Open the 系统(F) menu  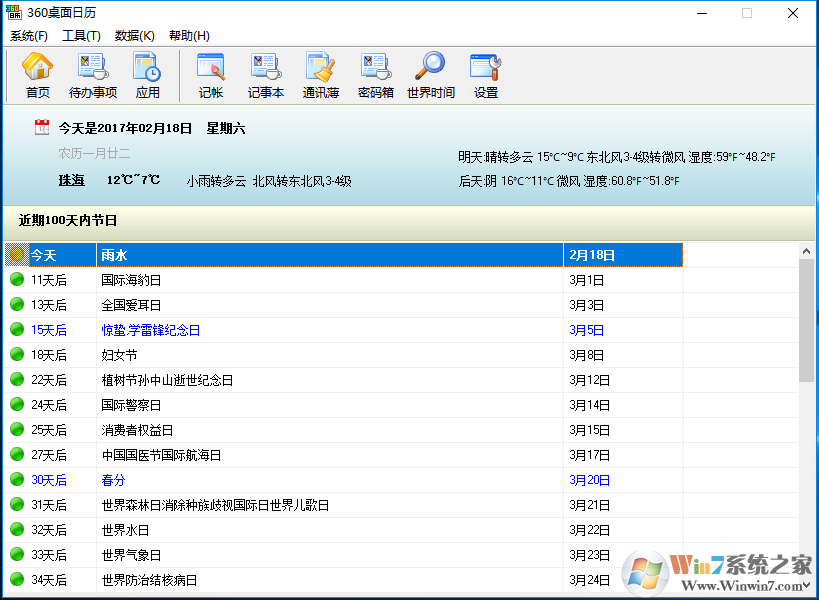pos(29,36)
